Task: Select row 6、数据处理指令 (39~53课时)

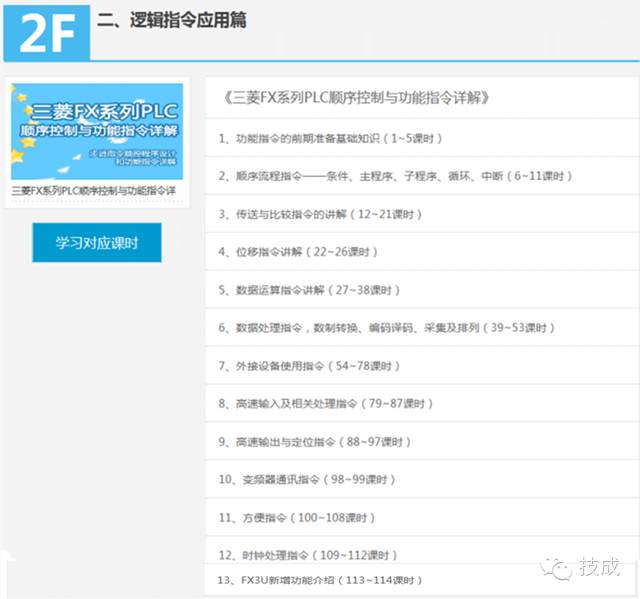Action: click(422, 328)
